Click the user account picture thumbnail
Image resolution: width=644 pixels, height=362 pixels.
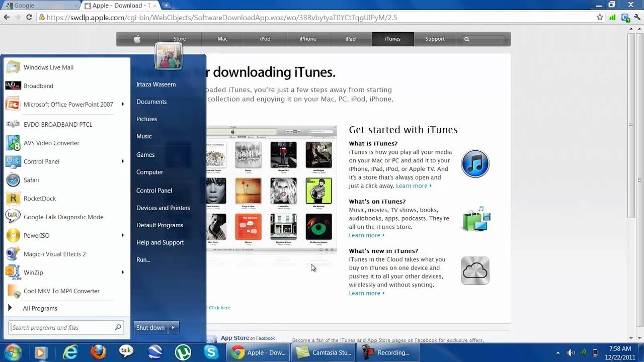(x=169, y=55)
